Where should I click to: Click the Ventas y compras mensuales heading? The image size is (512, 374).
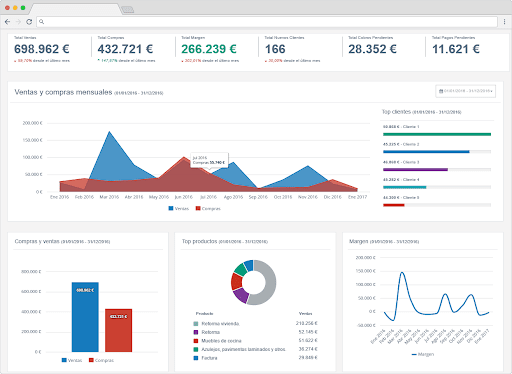point(63,92)
